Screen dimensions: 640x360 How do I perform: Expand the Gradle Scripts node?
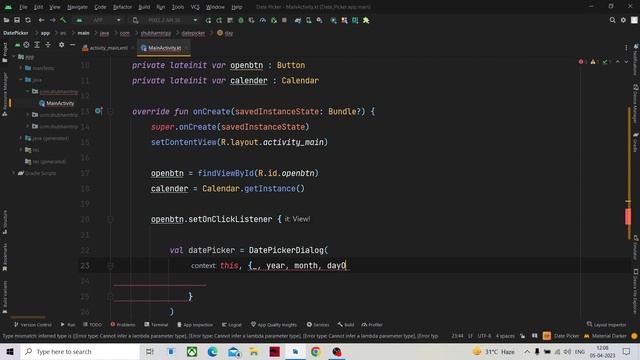tap(15, 173)
